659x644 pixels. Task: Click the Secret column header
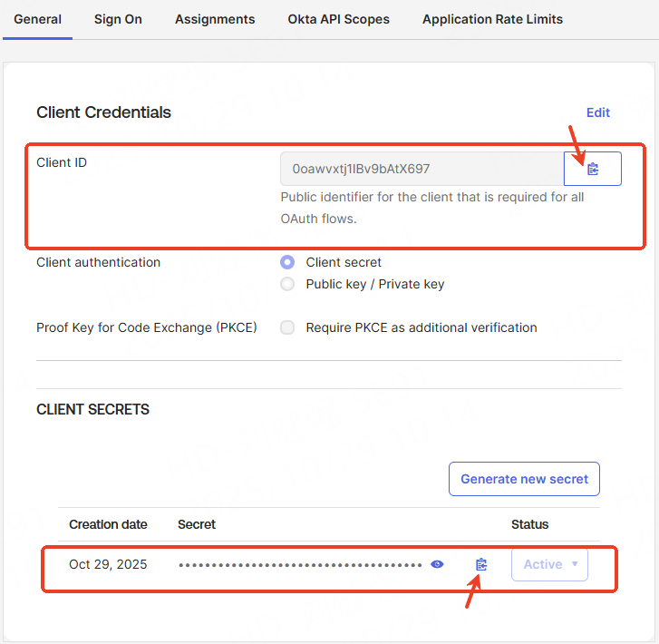(197, 524)
